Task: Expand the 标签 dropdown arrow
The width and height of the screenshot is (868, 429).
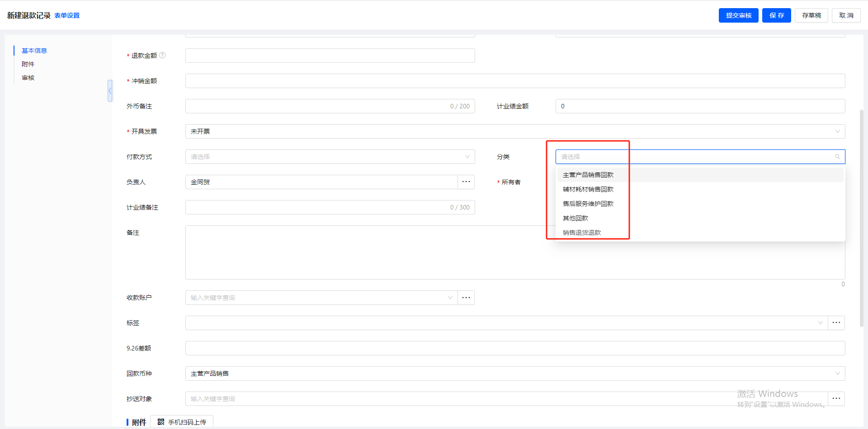Action: (x=820, y=323)
